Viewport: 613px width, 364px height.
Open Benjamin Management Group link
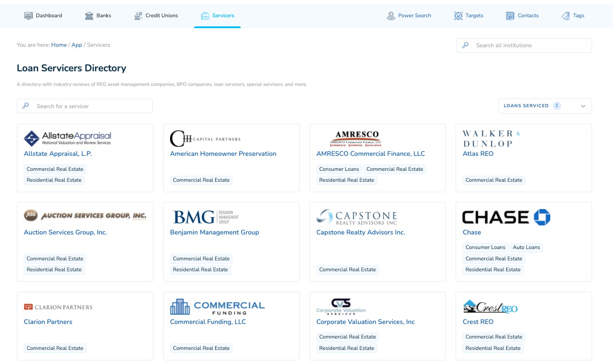pyautogui.click(x=215, y=232)
